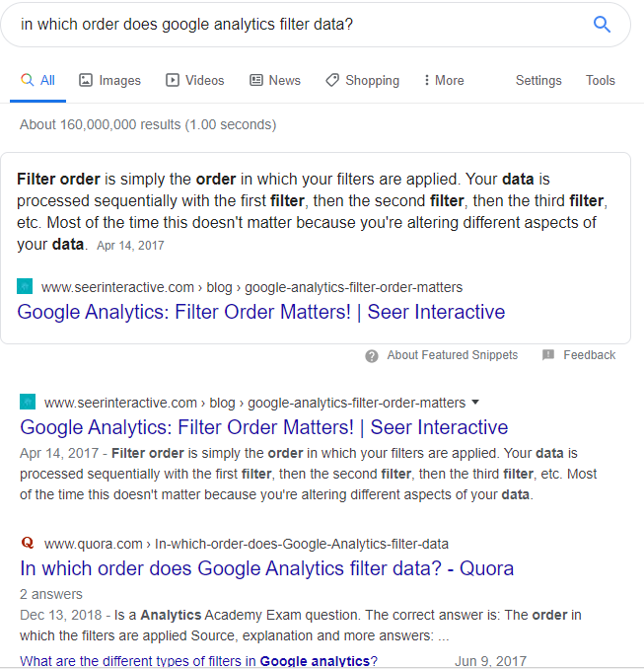Expand the arrow next to seerinteractive.com URL
This screenshot has height=669, width=644.
point(475,403)
